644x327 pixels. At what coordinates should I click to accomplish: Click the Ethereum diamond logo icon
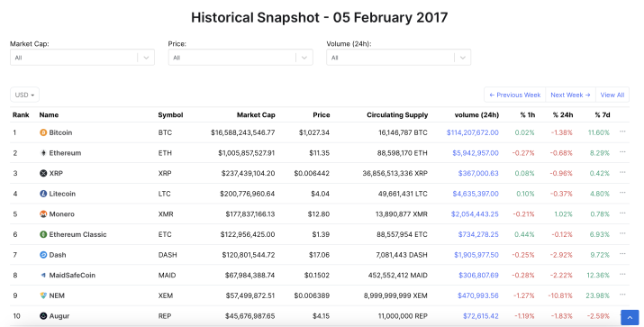[43, 153]
